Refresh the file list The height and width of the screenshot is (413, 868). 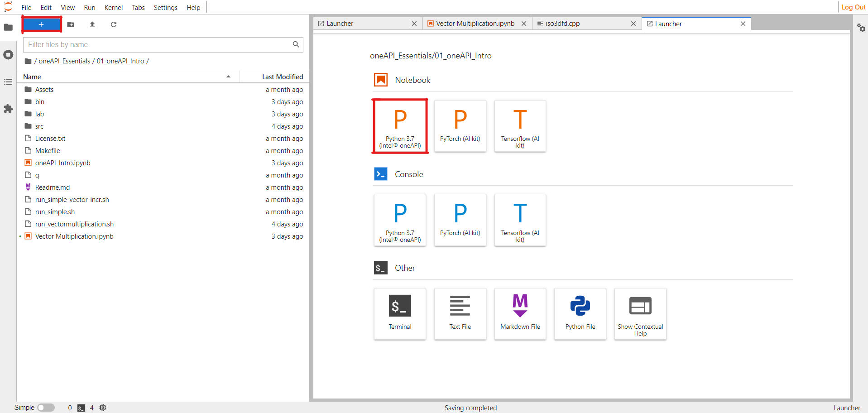(x=114, y=24)
